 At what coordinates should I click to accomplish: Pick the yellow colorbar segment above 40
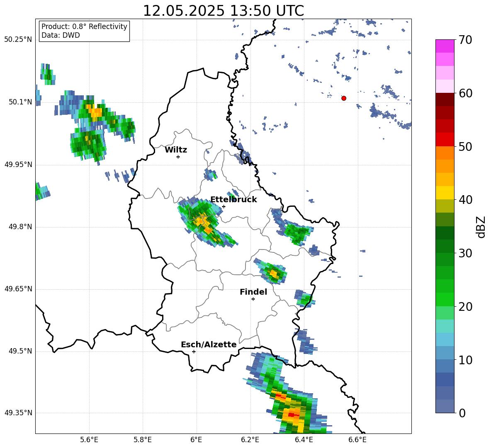pos(445,193)
